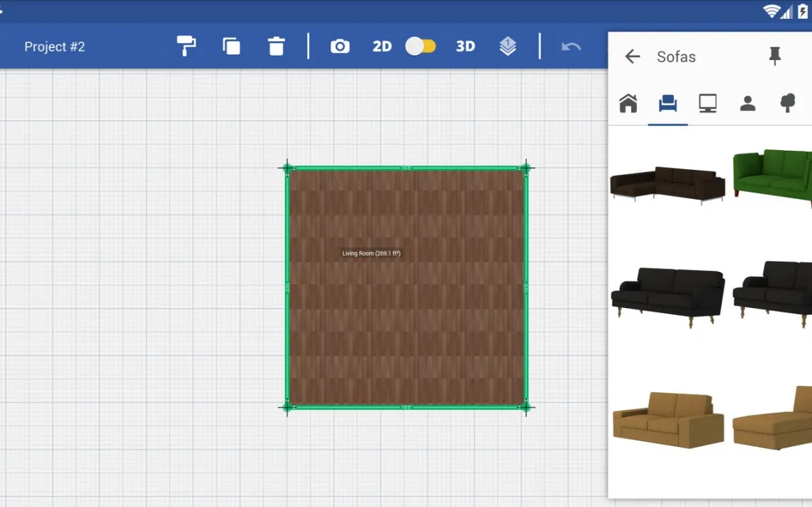Pick the tan two-seat sofa
This screenshot has width=812, height=507.
[x=667, y=419]
